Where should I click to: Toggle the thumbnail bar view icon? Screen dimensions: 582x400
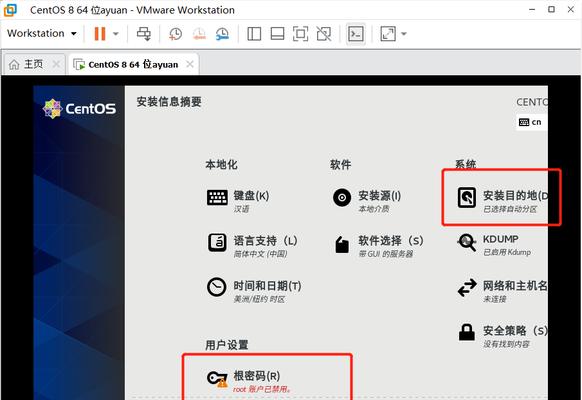pyautogui.click(x=277, y=34)
